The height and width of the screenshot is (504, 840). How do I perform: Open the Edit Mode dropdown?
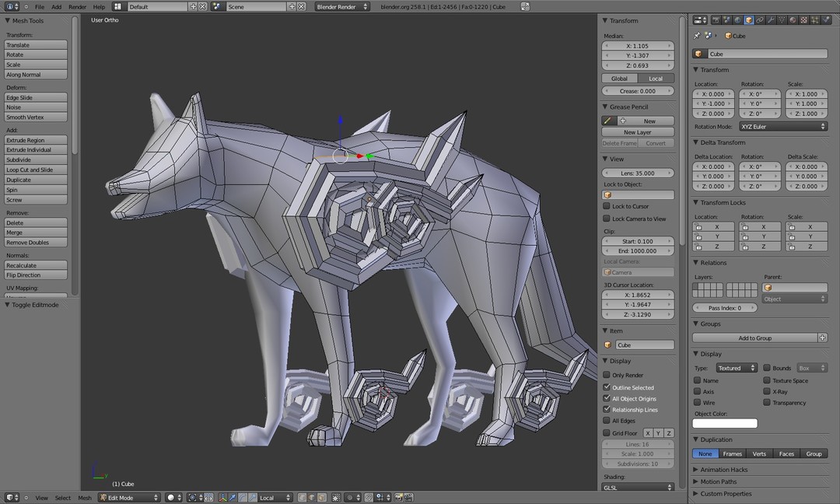(x=129, y=498)
